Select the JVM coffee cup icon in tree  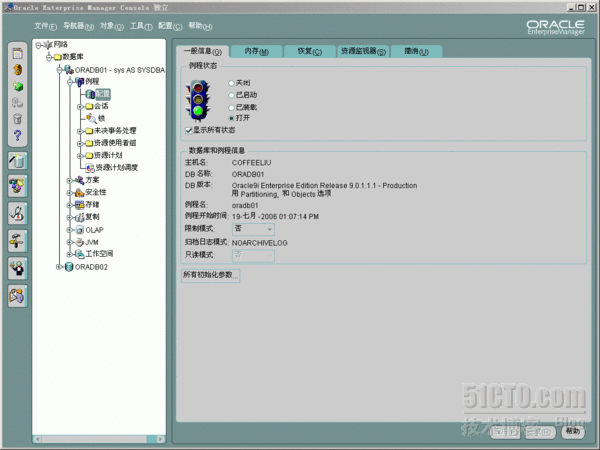coord(80,242)
